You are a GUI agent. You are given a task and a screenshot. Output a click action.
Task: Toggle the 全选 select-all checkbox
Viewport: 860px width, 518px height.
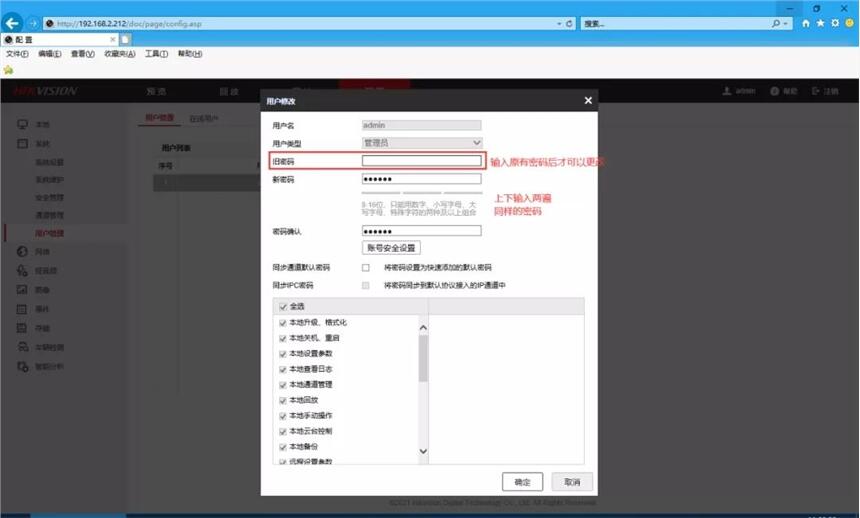283,306
